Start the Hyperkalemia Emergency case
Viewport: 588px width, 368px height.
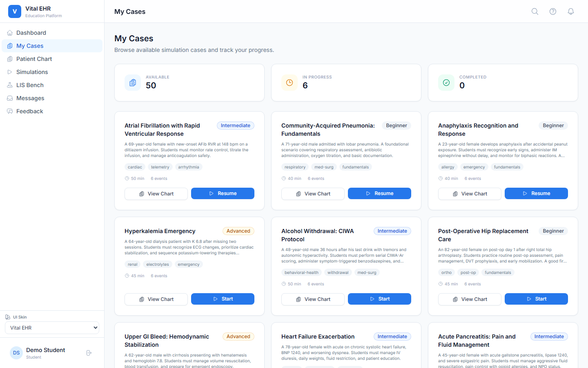point(223,299)
